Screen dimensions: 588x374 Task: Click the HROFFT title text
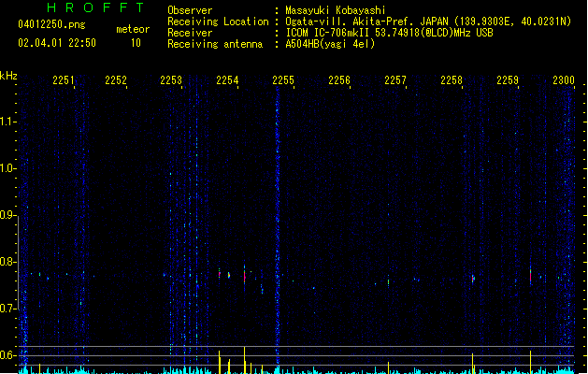coord(95,7)
